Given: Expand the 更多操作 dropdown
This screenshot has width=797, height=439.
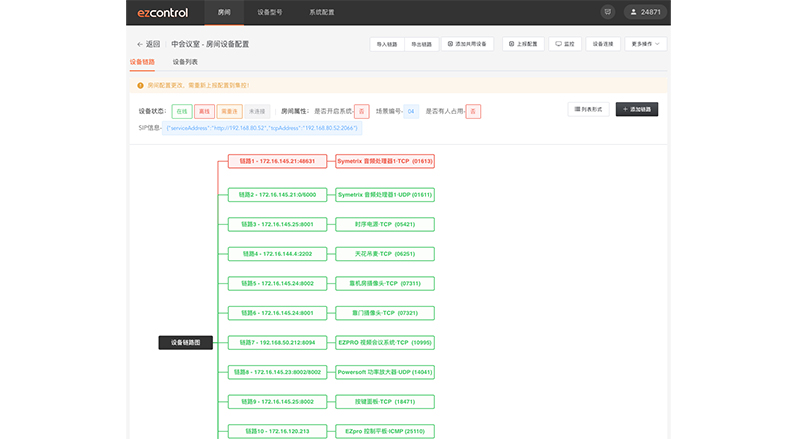Looking at the screenshot, I should (x=645, y=44).
